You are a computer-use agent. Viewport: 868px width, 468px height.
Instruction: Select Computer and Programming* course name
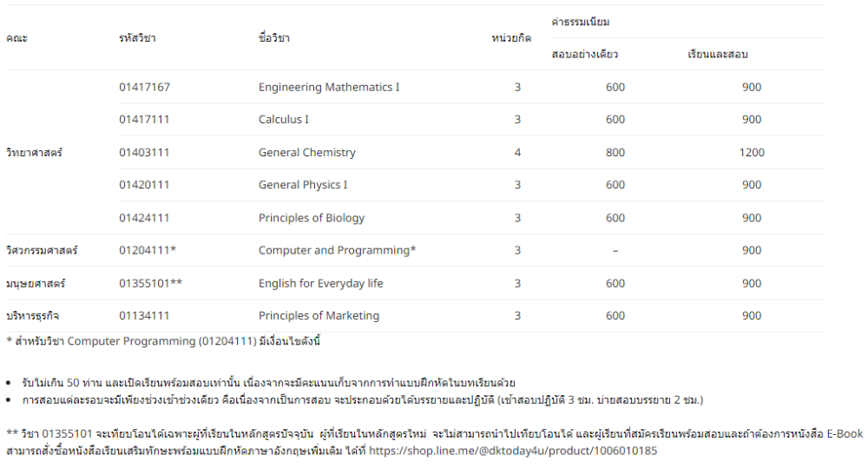coord(337,250)
